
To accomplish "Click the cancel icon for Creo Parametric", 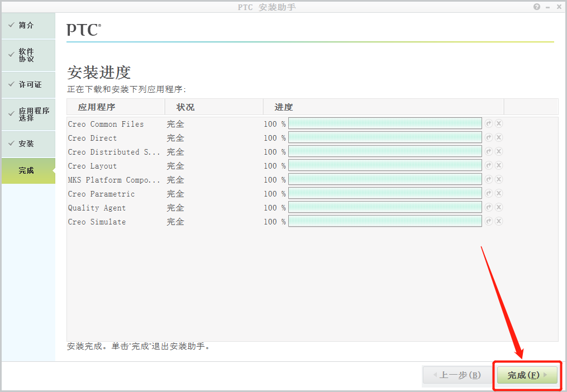I will click(499, 193).
